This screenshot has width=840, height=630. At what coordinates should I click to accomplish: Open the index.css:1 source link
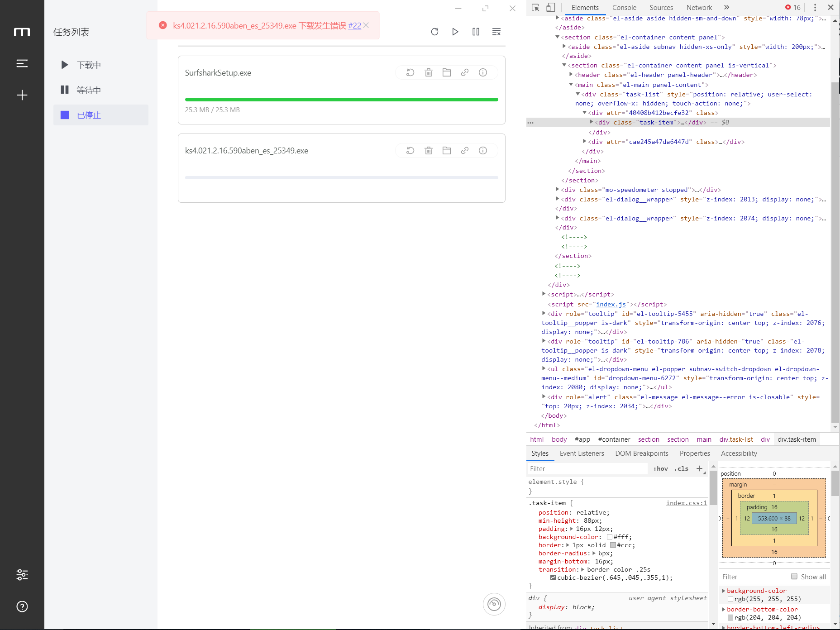click(686, 503)
